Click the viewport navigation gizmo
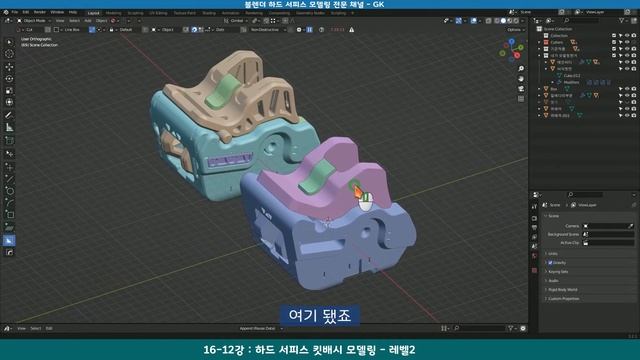 click(x=511, y=50)
